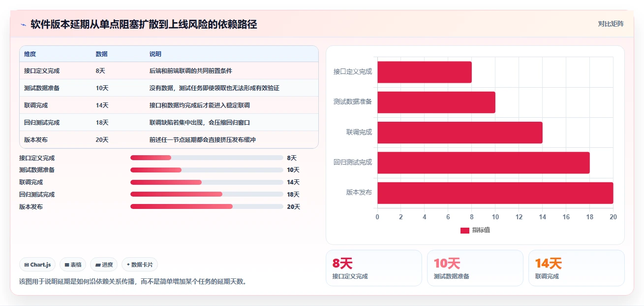Toggle the 指标值 legend color box
This screenshot has height=306, width=644.
point(465,230)
